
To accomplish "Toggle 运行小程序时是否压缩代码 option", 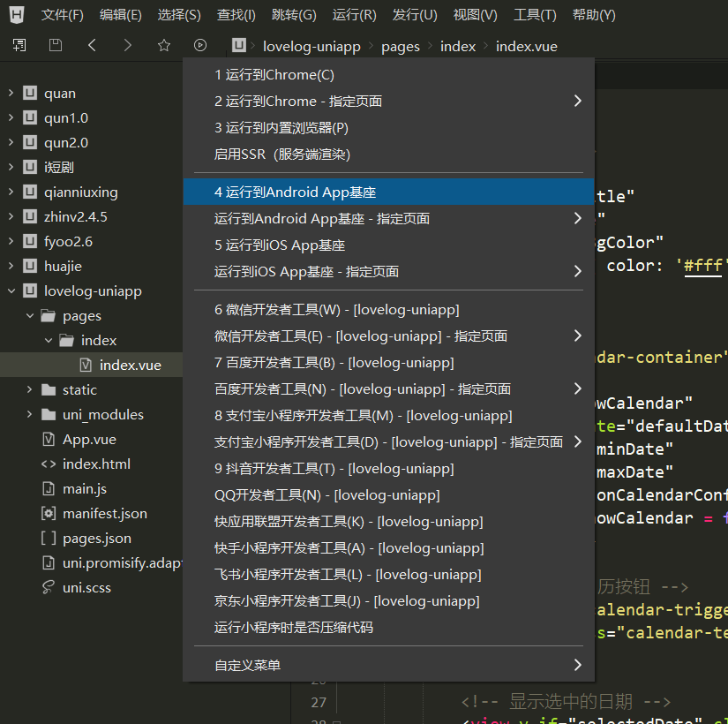I will tap(293, 628).
